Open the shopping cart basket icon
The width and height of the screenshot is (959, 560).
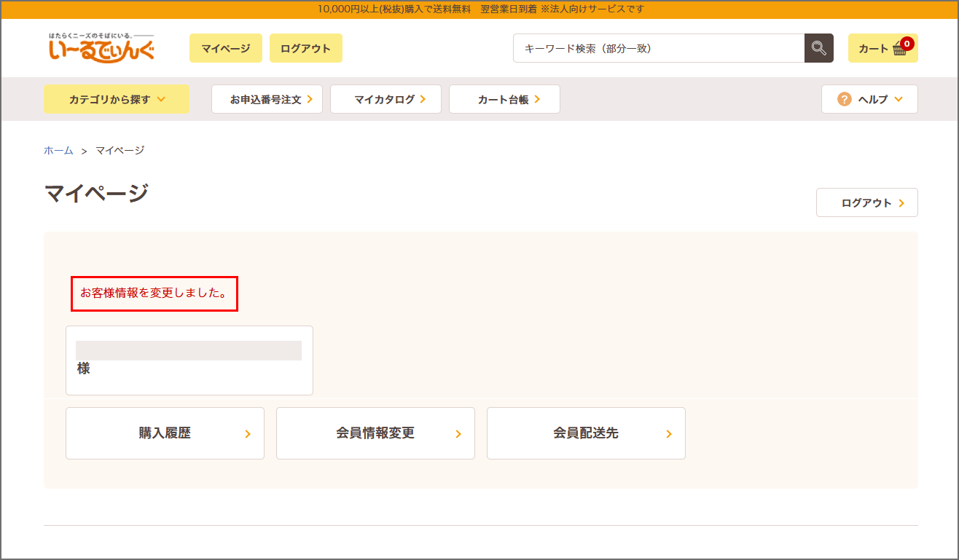click(899, 50)
